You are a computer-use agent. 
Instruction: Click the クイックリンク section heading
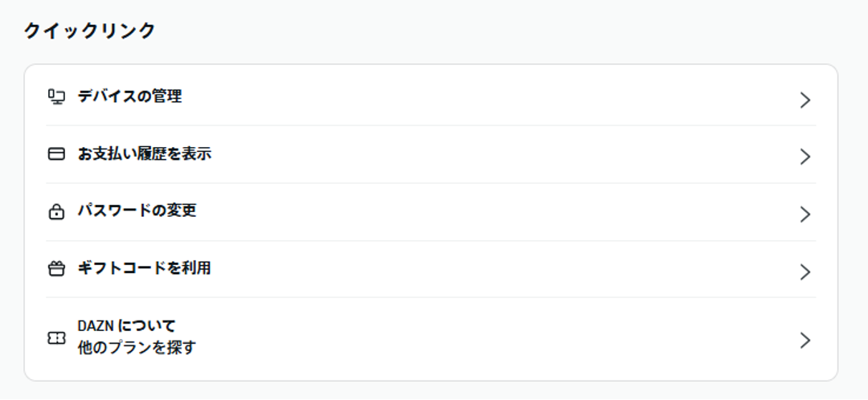(89, 31)
